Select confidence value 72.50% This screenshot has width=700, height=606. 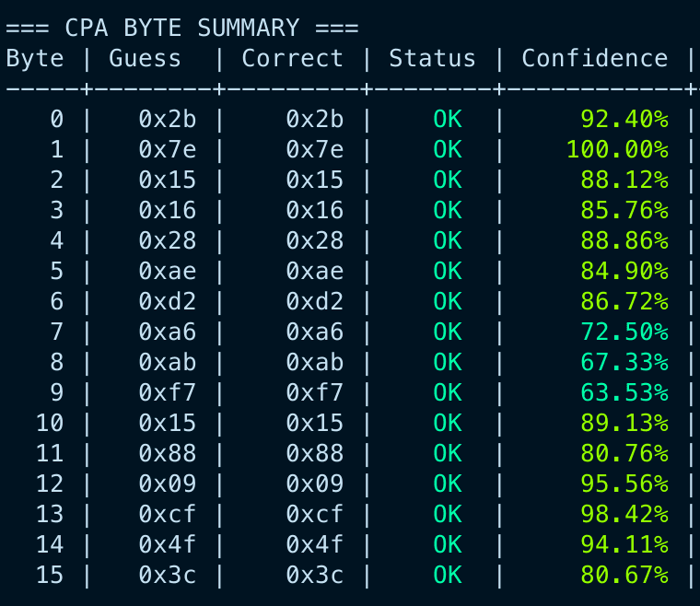[x=624, y=332]
